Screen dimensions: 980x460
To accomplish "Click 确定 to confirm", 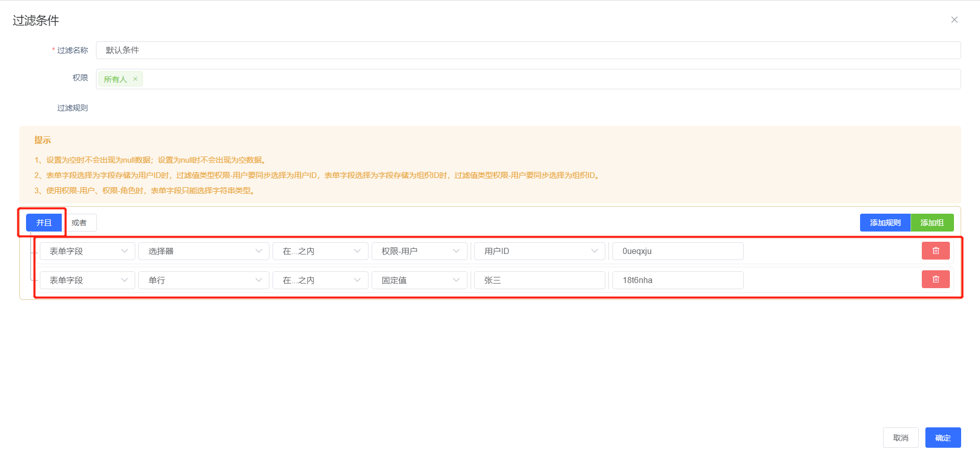I will click(943, 438).
